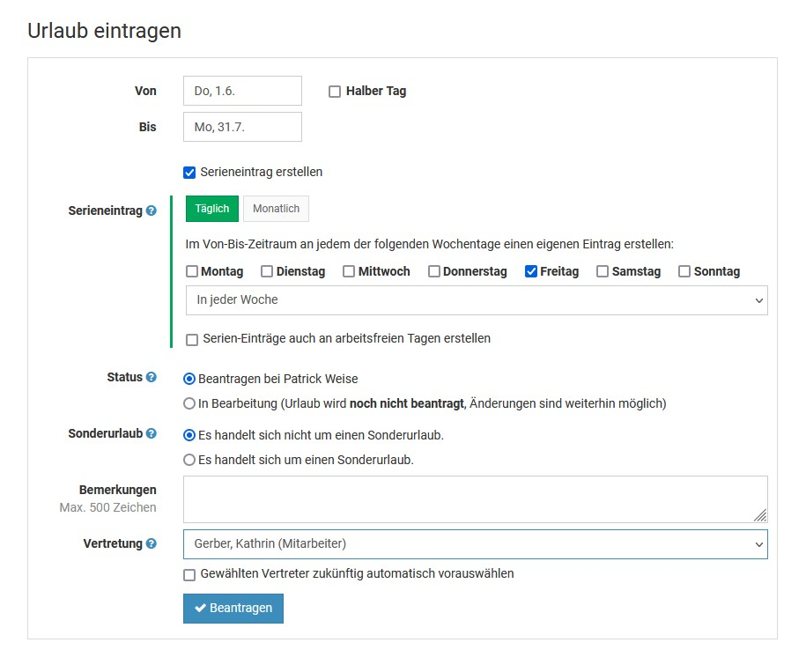This screenshot has height=672, width=806.
Task: Expand the Vertretung dropdown showing Gerber, Kathrin
Action: (476, 544)
